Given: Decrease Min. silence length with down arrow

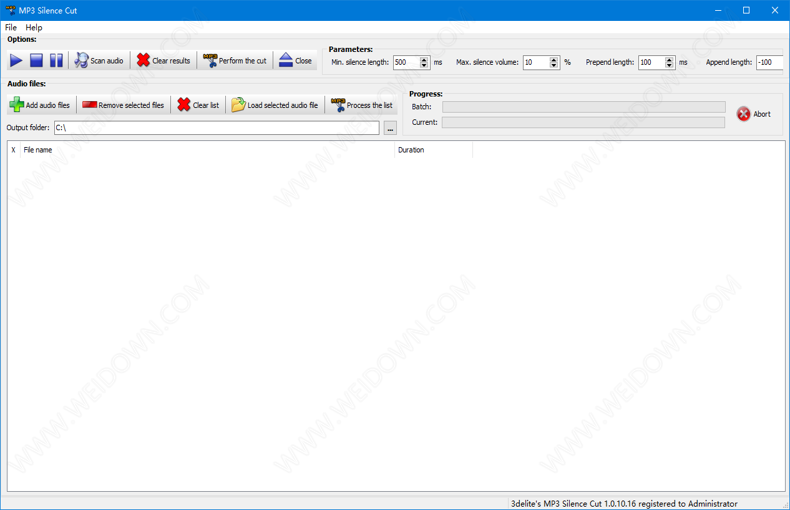Looking at the screenshot, I should [424, 66].
